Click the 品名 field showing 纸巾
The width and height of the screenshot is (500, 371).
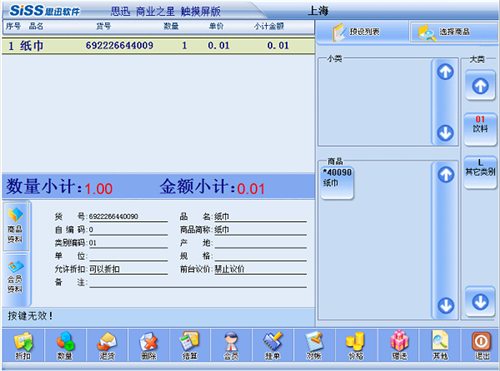click(x=260, y=217)
